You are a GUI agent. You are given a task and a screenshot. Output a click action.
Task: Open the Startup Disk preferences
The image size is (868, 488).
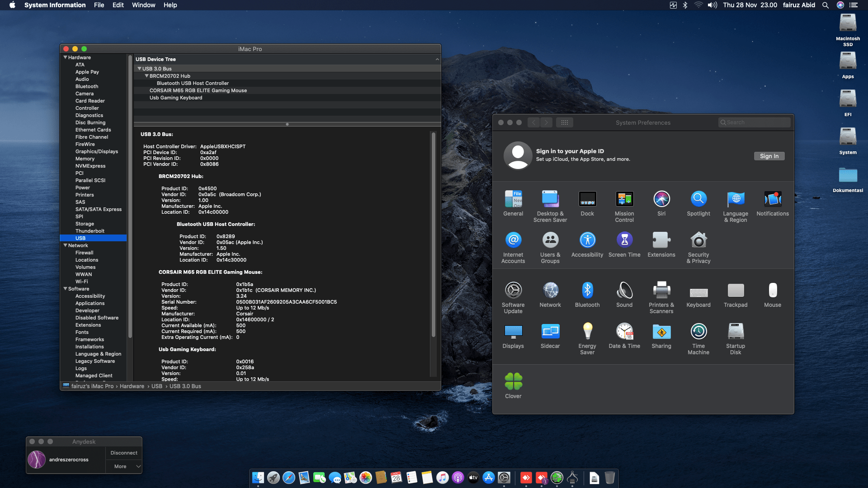click(x=736, y=332)
